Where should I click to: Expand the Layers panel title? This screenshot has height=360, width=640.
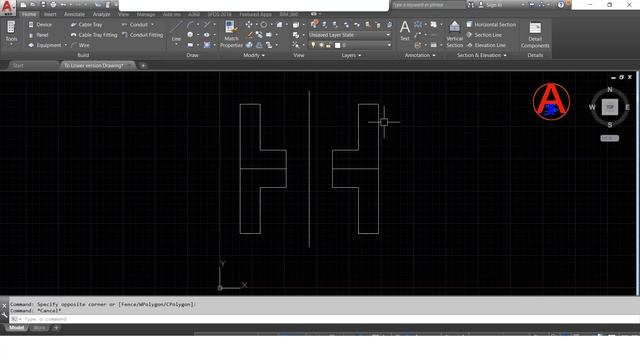[351, 55]
